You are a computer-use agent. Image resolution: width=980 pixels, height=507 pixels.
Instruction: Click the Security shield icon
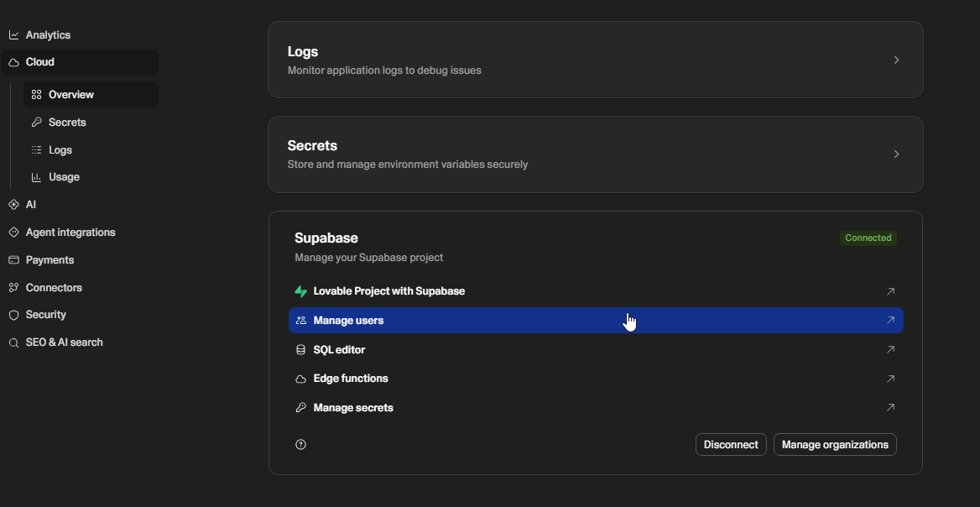(13, 315)
